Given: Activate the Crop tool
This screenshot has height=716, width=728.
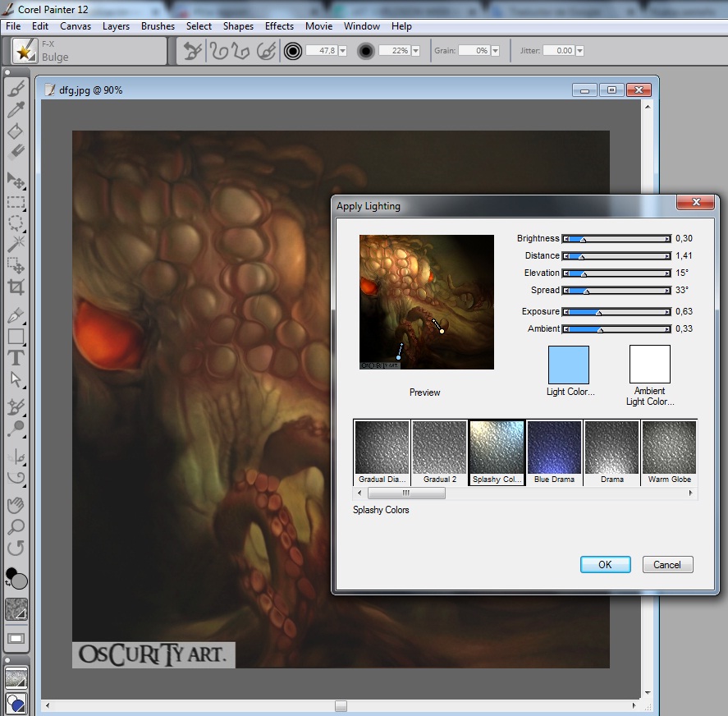Looking at the screenshot, I should [16, 287].
